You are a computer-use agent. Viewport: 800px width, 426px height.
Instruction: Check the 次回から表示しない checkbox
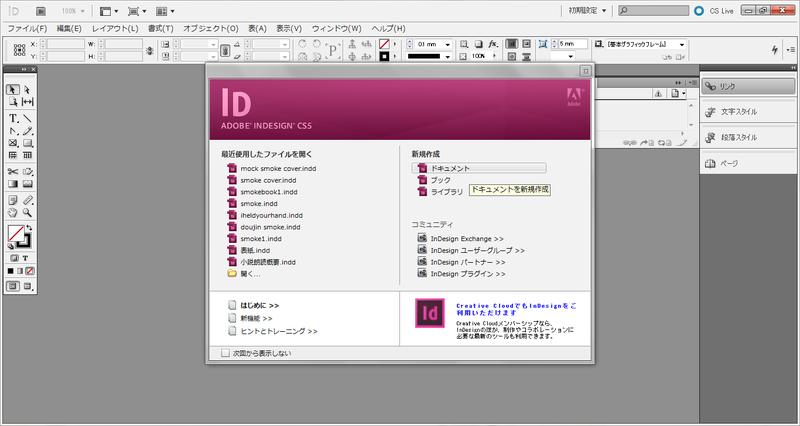(x=226, y=353)
